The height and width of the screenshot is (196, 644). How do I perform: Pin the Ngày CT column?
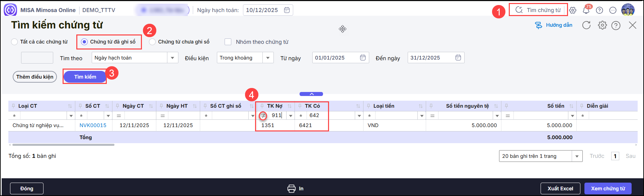tap(117, 106)
